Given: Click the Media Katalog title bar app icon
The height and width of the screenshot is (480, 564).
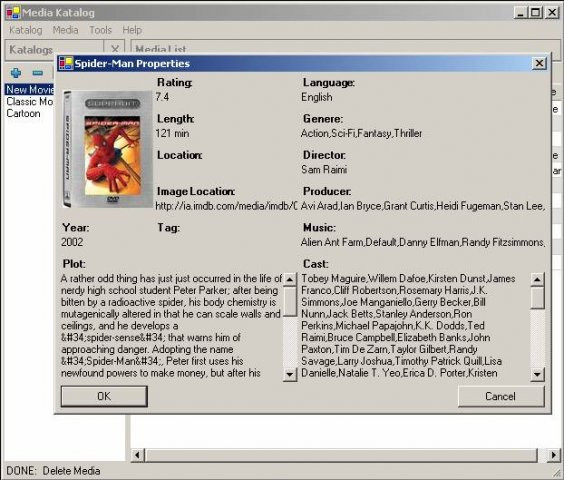Looking at the screenshot, I should click(13, 13).
